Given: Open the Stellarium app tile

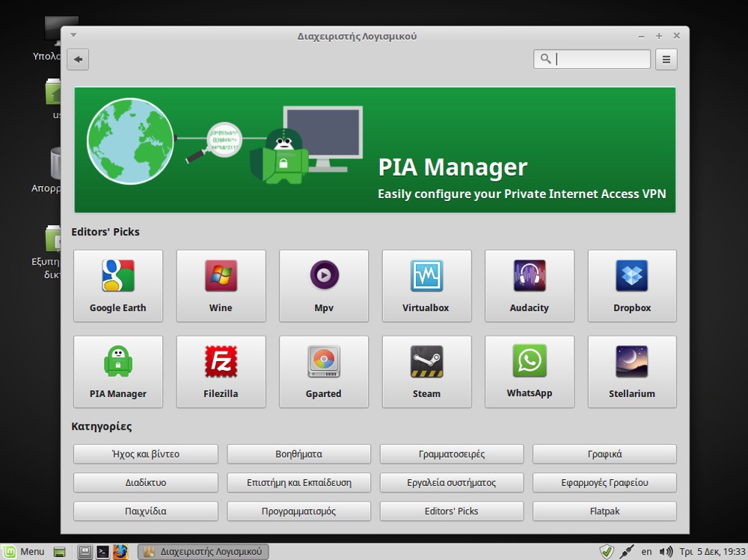Looking at the screenshot, I should coord(632,372).
